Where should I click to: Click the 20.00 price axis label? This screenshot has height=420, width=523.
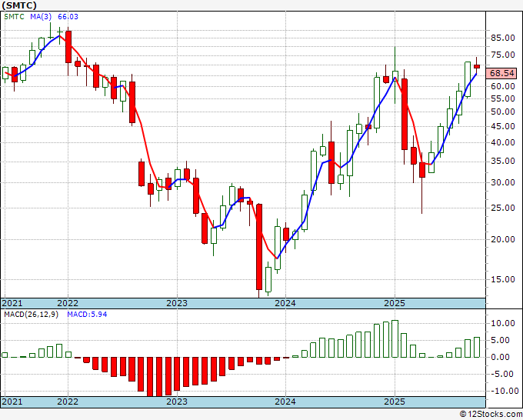tap(503, 239)
